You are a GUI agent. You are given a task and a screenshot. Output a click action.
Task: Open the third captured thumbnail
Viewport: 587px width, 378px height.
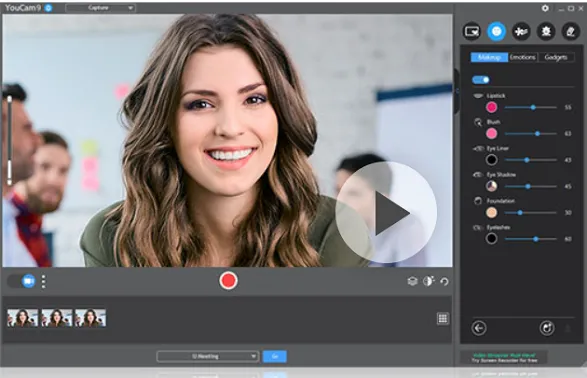coord(90,318)
